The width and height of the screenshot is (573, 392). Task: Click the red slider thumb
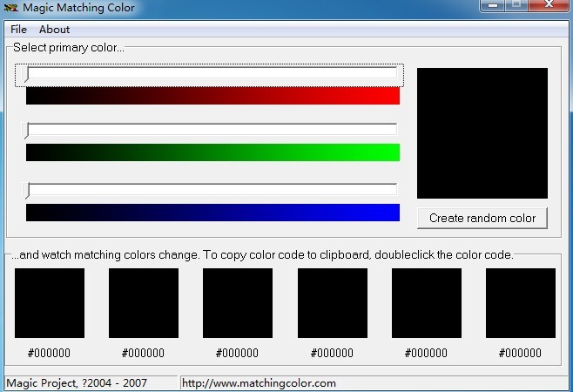pyautogui.click(x=28, y=74)
